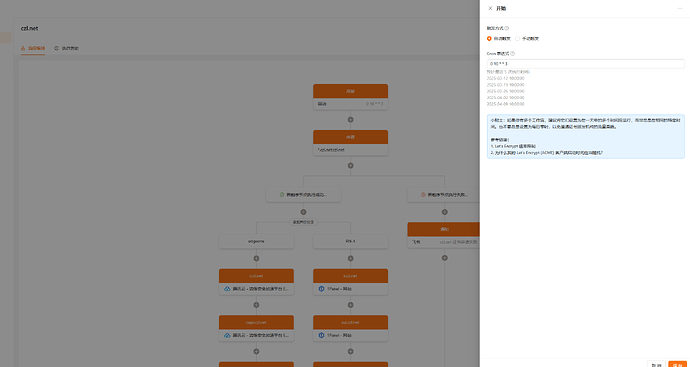Click the Tencent Cloud icon in the caqs.czl.net node
This screenshot has width=690, height=367.
pos(227,335)
